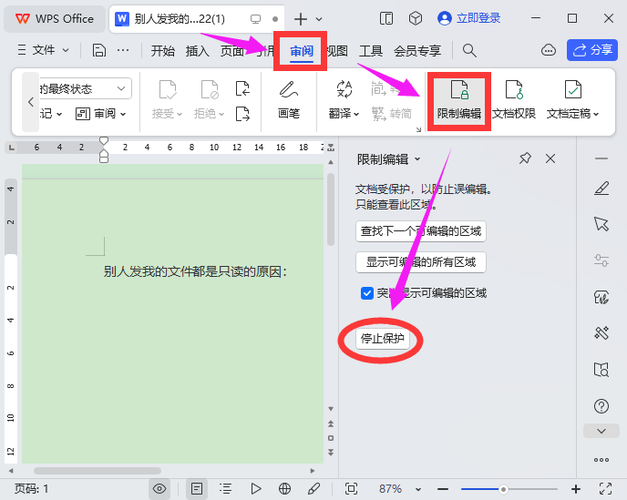
Task: Click the fit page icon in status bar
Action: click(x=351, y=489)
